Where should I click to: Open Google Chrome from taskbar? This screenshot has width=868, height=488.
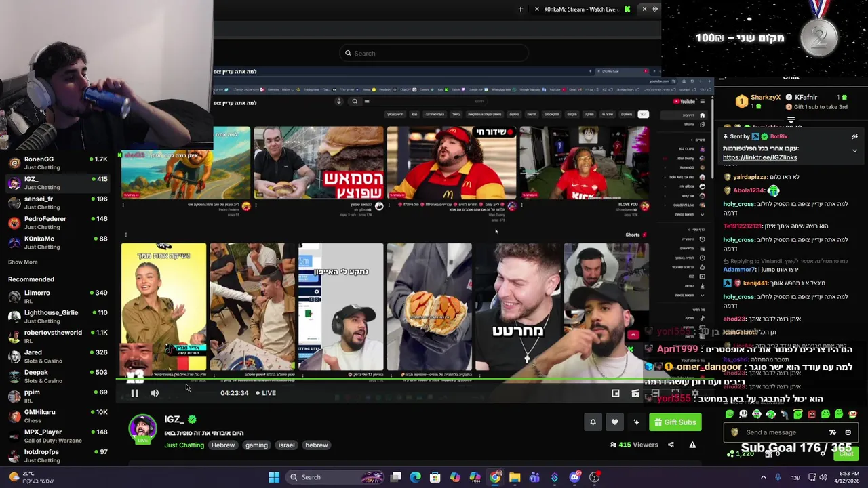tap(495, 477)
